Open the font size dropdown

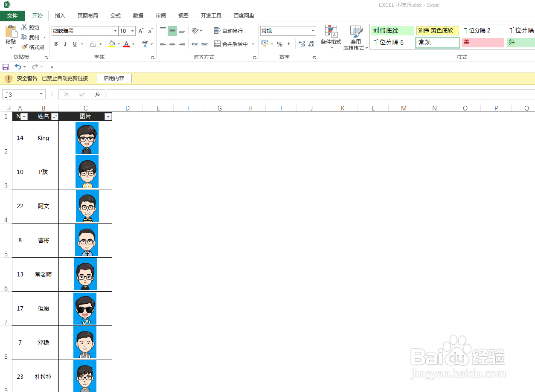tap(133, 31)
